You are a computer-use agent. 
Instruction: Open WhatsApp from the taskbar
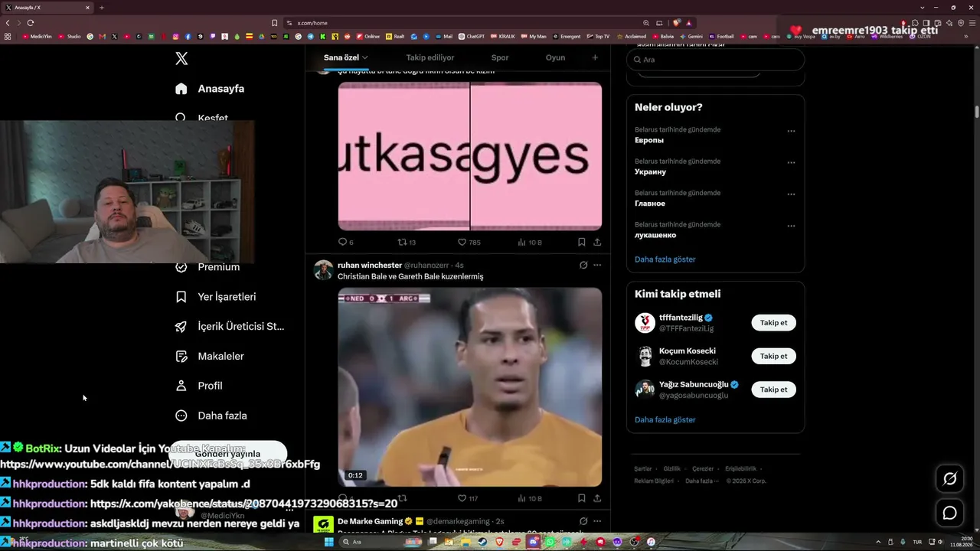(x=550, y=542)
